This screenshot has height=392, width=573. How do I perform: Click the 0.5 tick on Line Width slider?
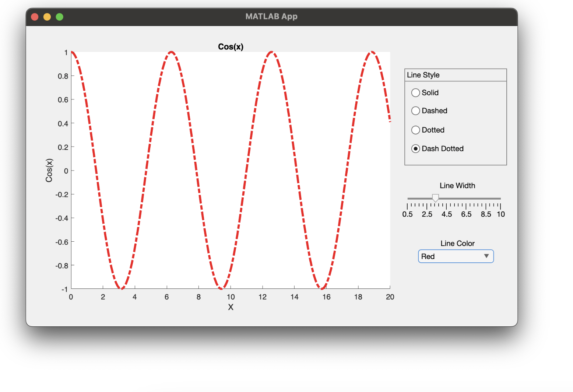(x=408, y=214)
